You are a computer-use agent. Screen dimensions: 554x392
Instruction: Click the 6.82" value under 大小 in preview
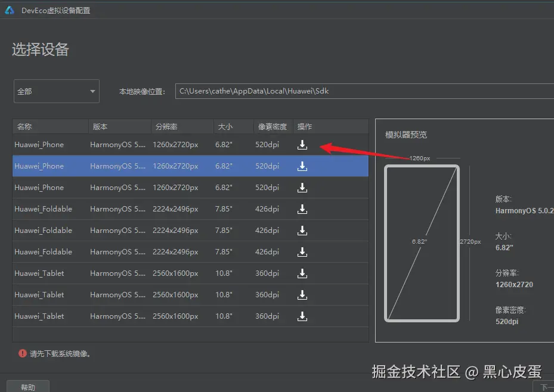coord(504,248)
